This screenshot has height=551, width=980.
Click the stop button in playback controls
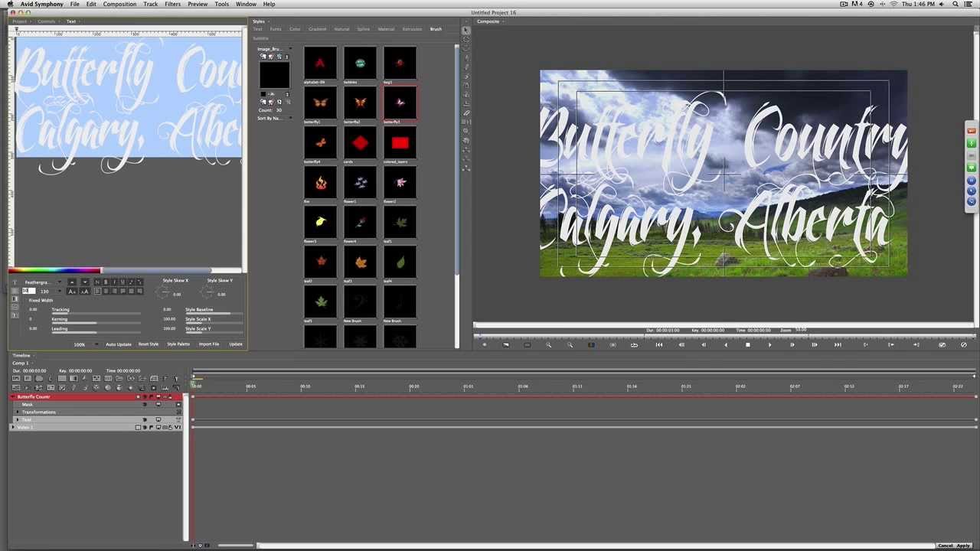748,345
